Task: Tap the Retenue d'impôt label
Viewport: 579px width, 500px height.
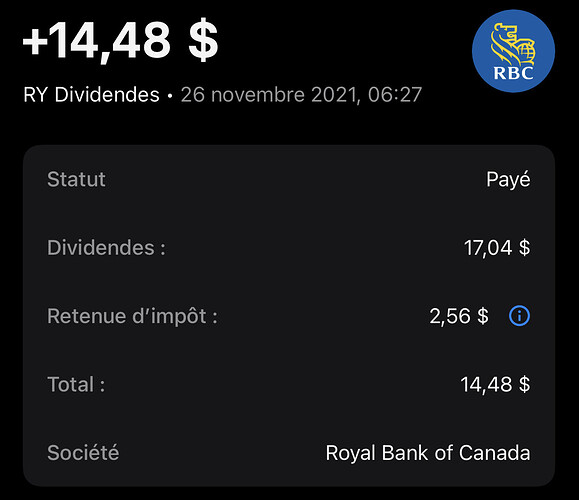Action: pyautogui.click(x=132, y=316)
